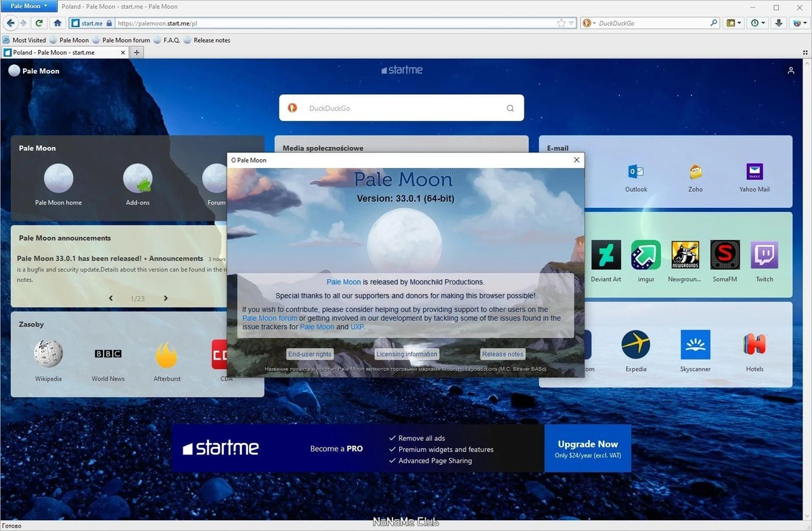Image resolution: width=812 pixels, height=531 pixels.
Task: Click the page DuckDuckGo search box
Action: pos(401,108)
